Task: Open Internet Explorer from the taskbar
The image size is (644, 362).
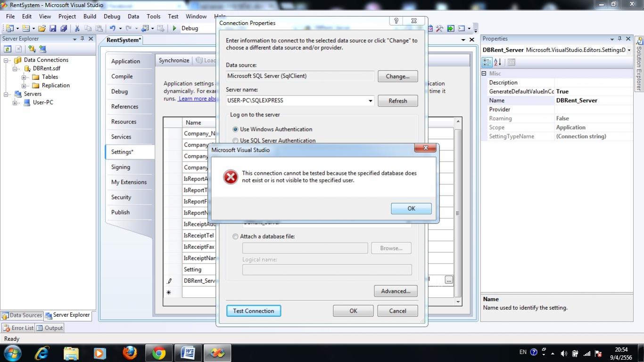Action: [41, 353]
